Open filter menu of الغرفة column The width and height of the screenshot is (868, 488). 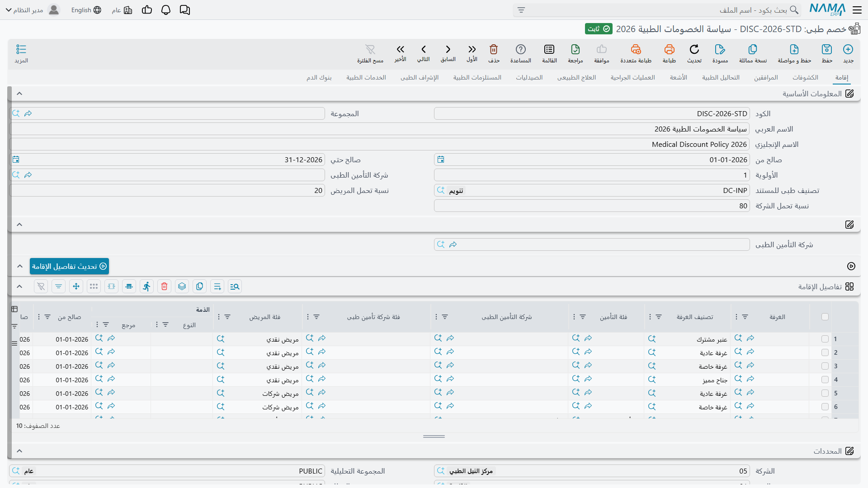pyautogui.click(x=745, y=317)
